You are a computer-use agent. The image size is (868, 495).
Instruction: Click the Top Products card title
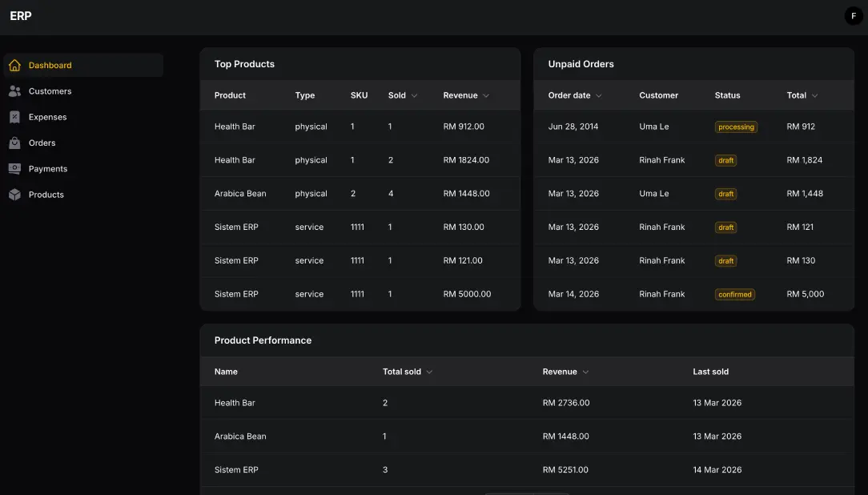tap(244, 64)
